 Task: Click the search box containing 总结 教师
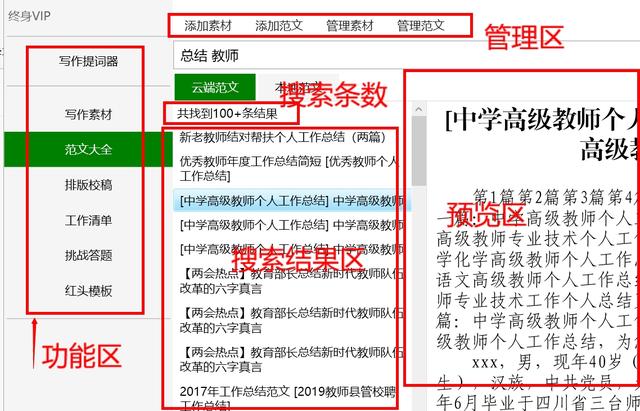click(x=290, y=55)
